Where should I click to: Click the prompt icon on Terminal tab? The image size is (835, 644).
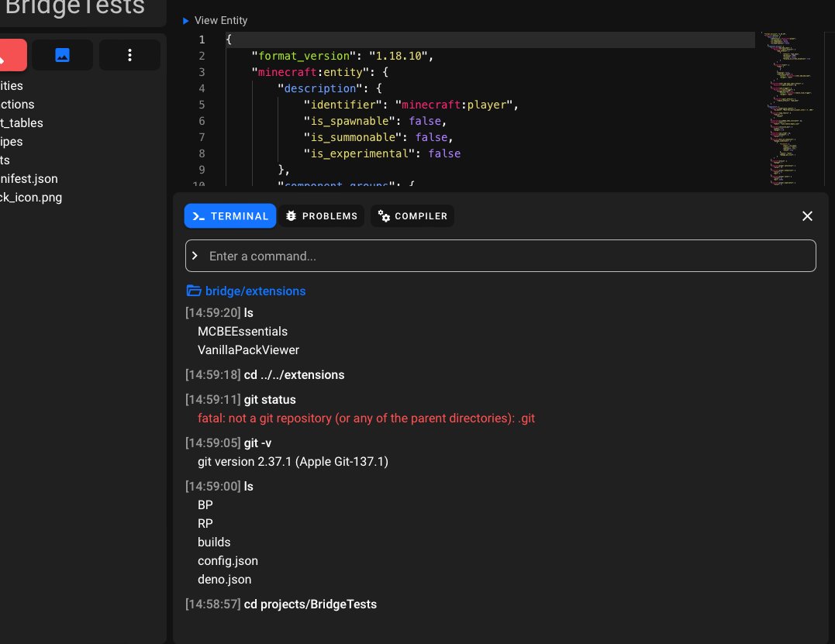[198, 216]
